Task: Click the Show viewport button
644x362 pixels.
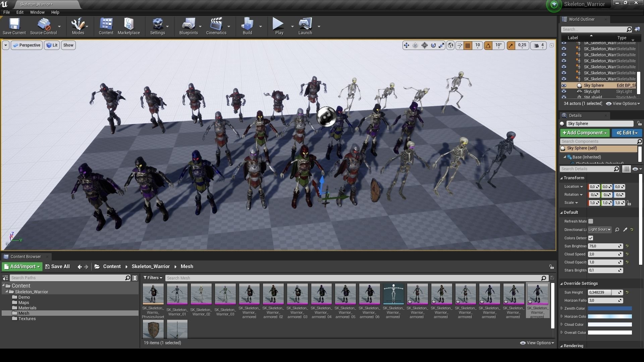Action: tap(68, 45)
